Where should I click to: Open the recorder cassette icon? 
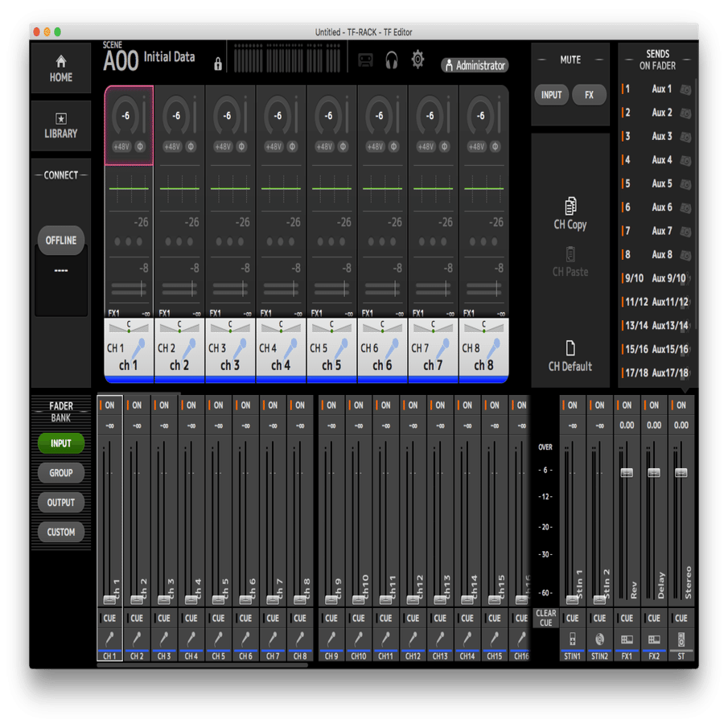pos(364,58)
